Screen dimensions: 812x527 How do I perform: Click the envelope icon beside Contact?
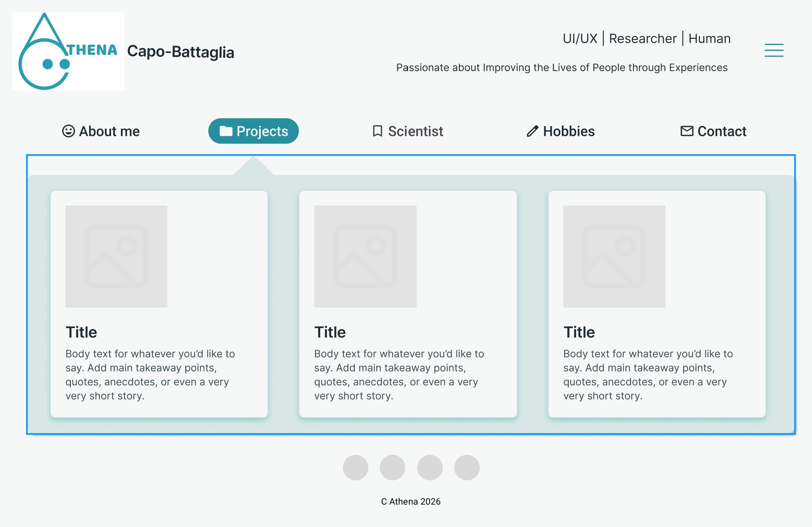coord(687,131)
